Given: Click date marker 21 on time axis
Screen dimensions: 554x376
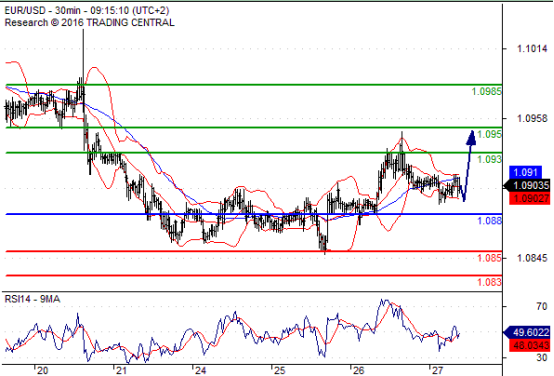Looking at the screenshot, I should click(120, 370).
